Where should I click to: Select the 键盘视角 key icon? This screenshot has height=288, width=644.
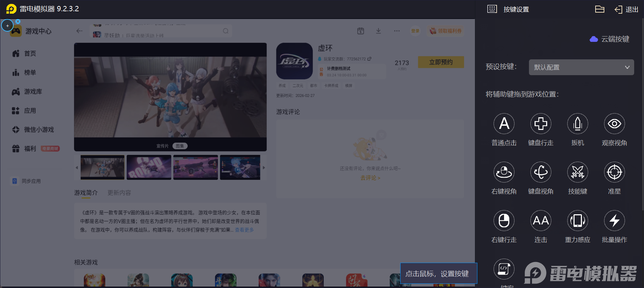(x=541, y=172)
